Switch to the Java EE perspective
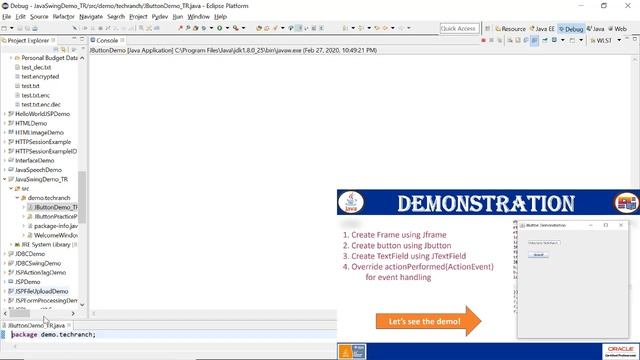The width and height of the screenshot is (640, 360). tap(542, 29)
